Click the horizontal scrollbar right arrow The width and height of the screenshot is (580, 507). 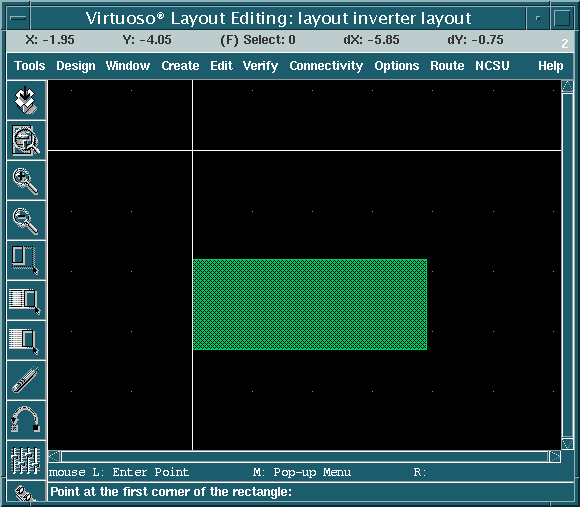[555, 456]
